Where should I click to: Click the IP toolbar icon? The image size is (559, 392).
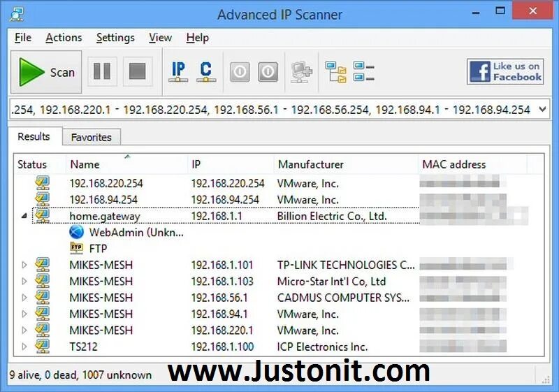[x=178, y=72]
